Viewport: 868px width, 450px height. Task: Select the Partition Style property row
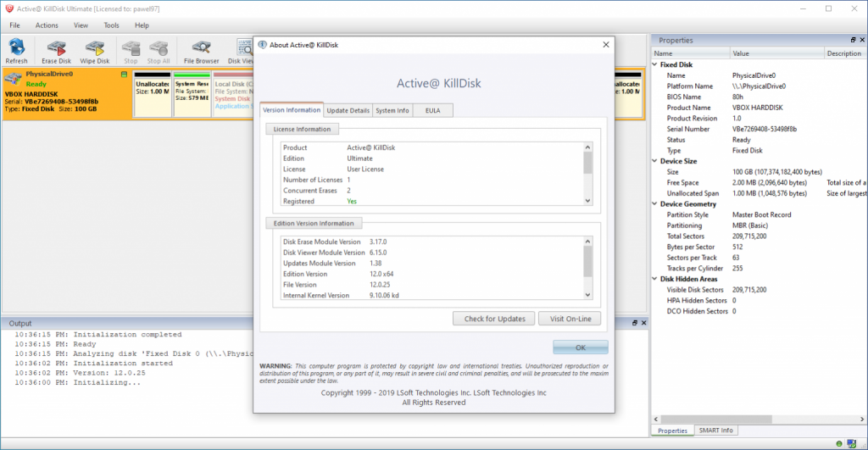759,214
